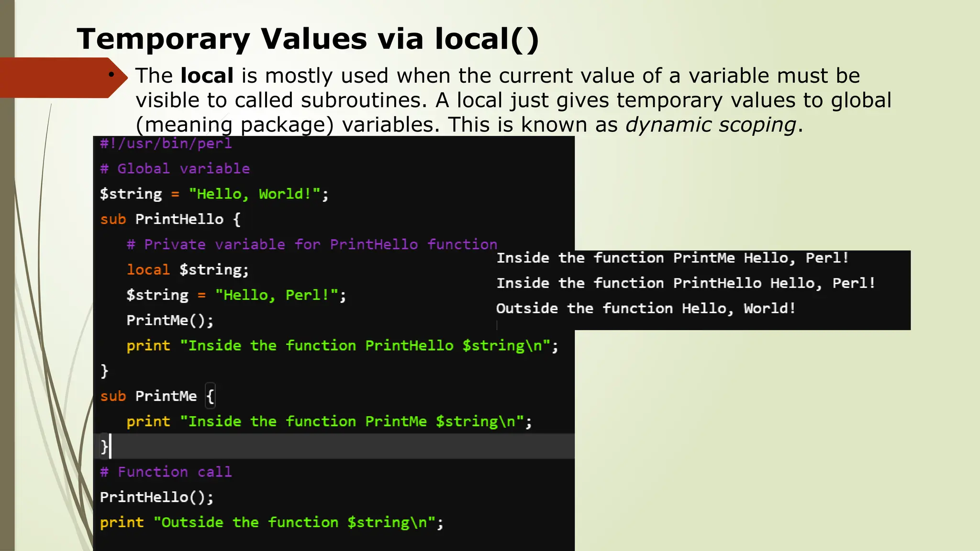
Task: Click the comment '# Private variable for PrintHello function'
Action: [x=312, y=244]
